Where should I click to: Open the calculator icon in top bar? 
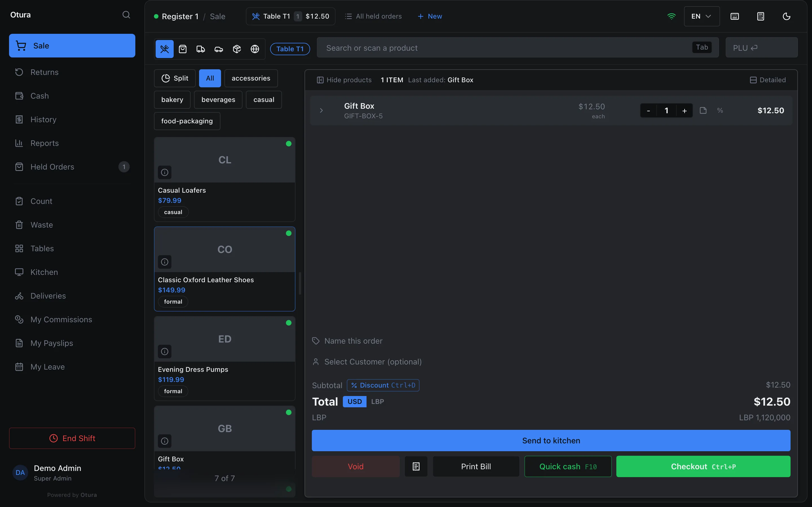[761, 16]
